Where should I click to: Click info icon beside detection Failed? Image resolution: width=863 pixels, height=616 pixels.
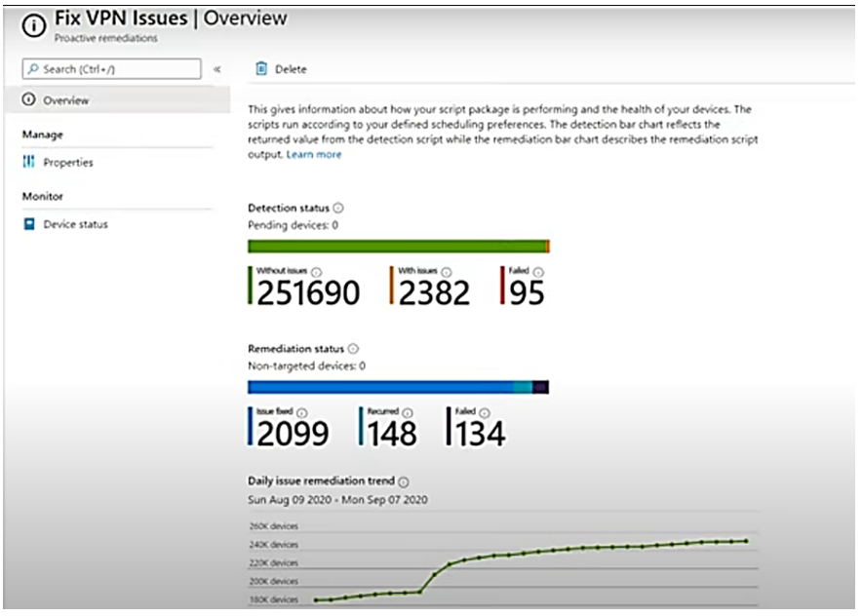[x=538, y=272]
